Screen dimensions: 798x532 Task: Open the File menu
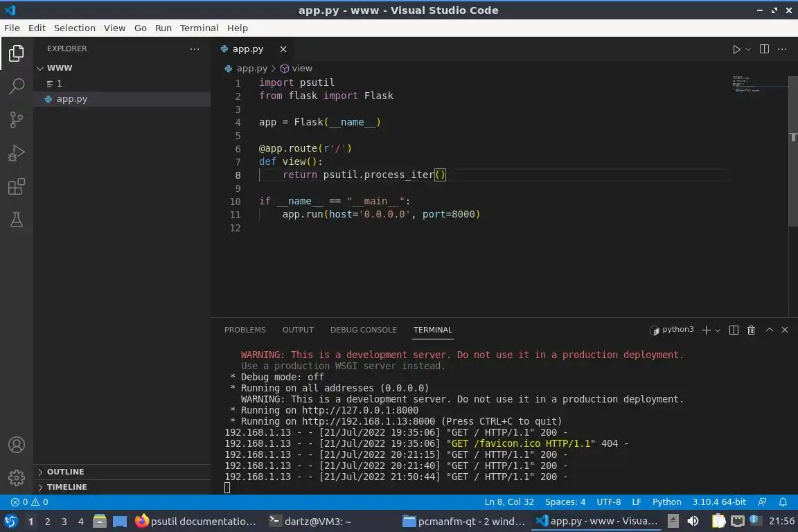click(x=12, y=28)
